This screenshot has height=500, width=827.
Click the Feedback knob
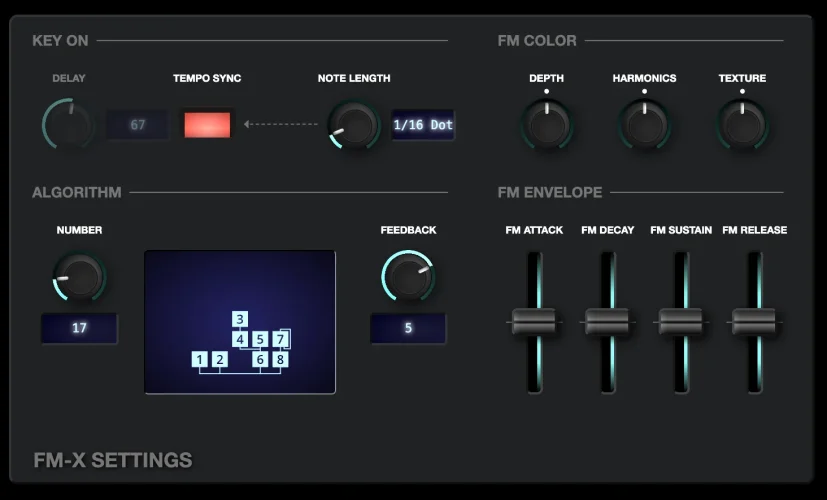pyautogui.click(x=408, y=277)
